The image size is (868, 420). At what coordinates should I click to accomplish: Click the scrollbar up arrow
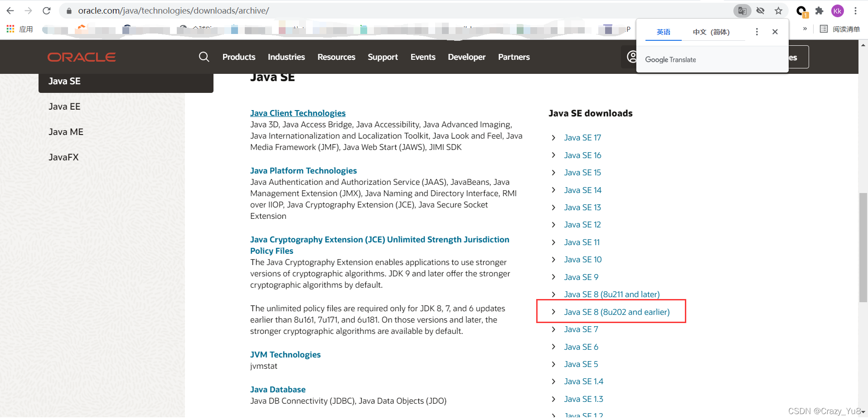863,45
